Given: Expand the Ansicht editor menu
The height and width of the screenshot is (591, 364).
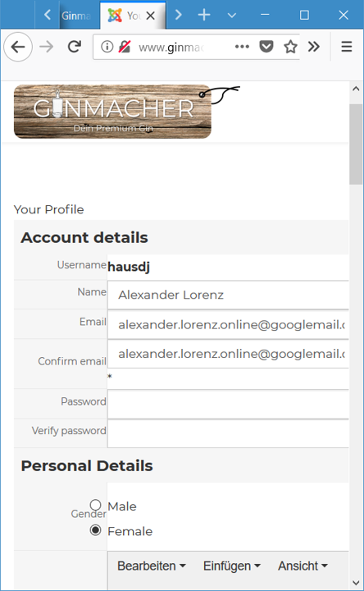Looking at the screenshot, I should coord(303,566).
